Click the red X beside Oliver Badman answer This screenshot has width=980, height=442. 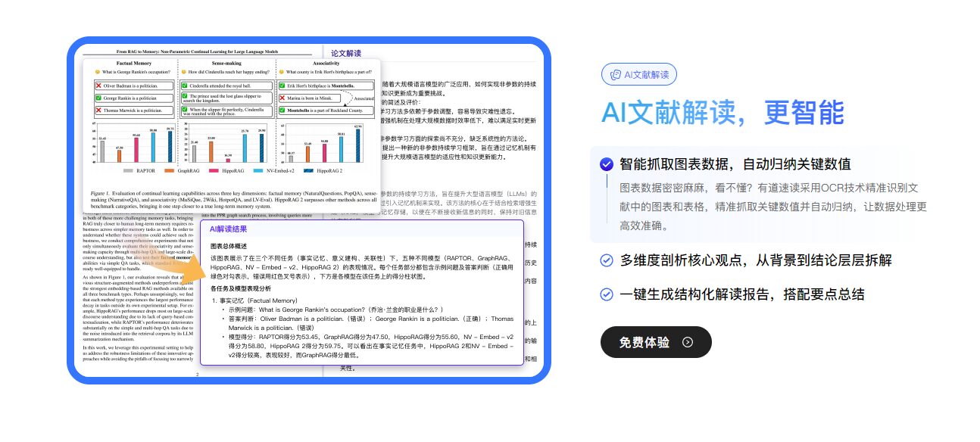pos(98,86)
